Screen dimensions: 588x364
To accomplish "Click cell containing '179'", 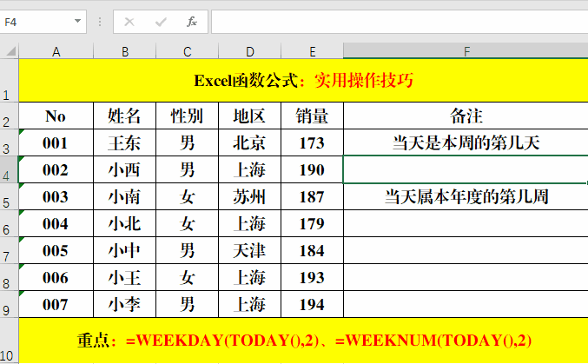I will click(x=313, y=223).
